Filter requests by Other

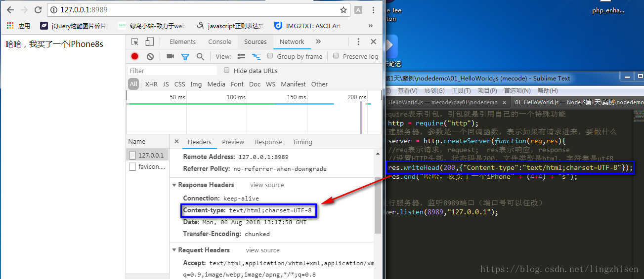tap(319, 84)
